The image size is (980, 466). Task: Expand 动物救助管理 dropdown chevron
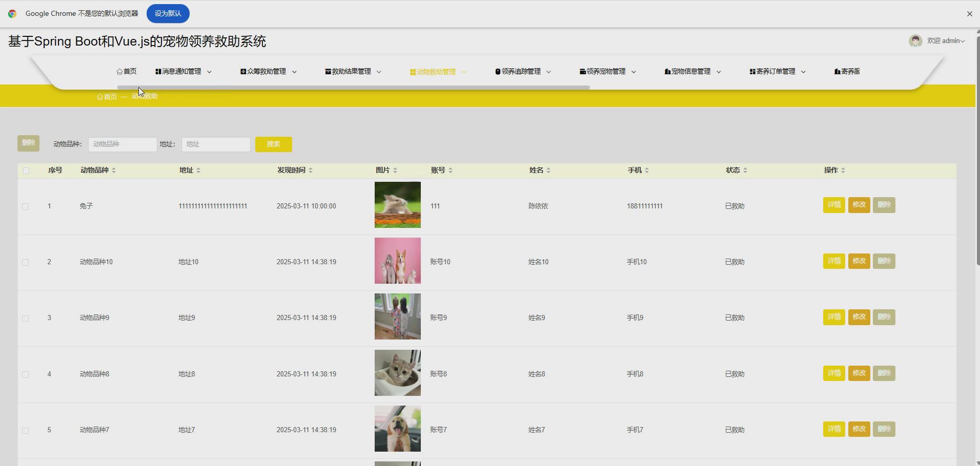pos(464,72)
